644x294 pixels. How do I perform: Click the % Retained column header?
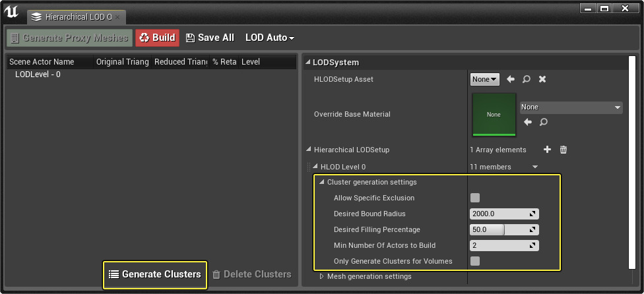pos(224,62)
